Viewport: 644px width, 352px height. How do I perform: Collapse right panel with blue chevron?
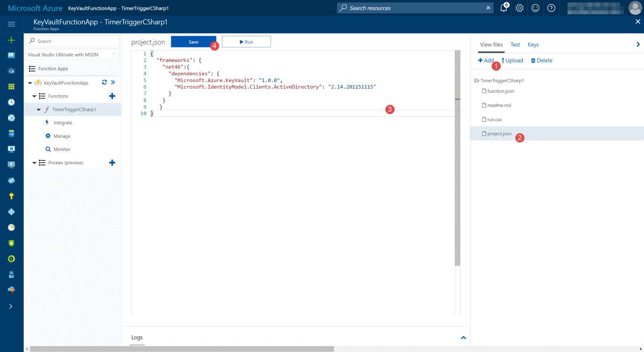click(x=638, y=44)
